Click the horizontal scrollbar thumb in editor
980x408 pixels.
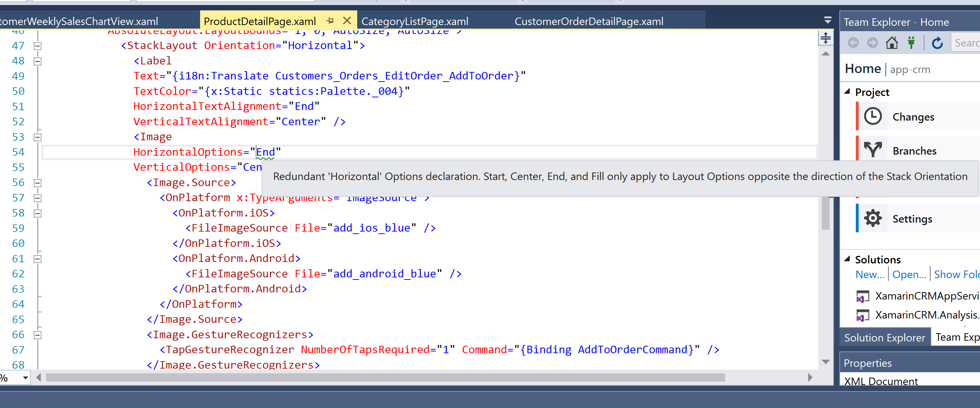[x=385, y=377]
